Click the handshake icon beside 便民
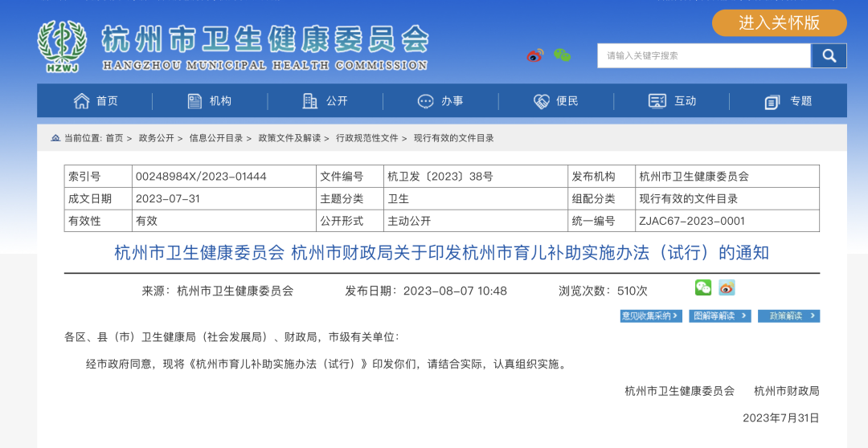The width and height of the screenshot is (868, 448). coord(542,101)
